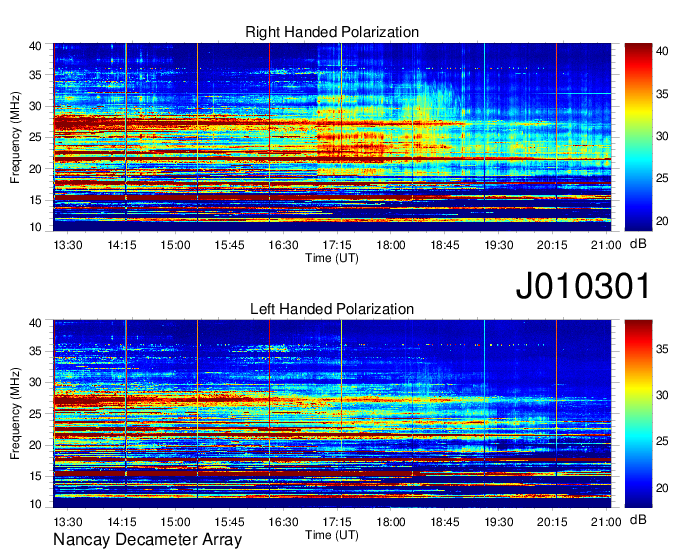The height and width of the screenshot is (552, 680).
Task: Click 40 on Left Handed frequency axis
Action: [x=35, y=323]
